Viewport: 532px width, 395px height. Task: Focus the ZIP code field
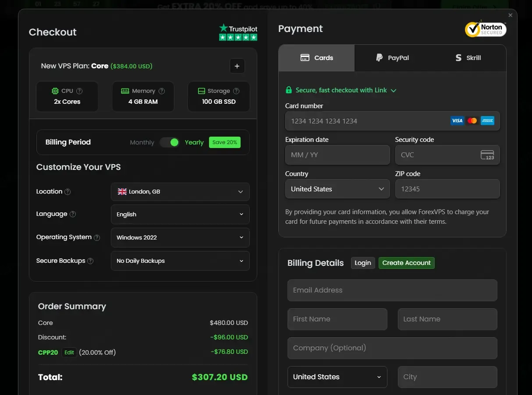pyautogui.click(x=447, y=189)
